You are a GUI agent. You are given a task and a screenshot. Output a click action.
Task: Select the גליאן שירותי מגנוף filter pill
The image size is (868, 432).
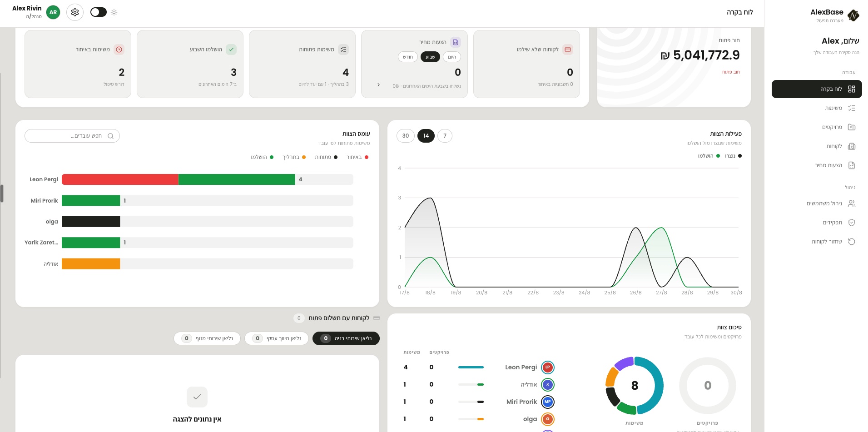(x=207, y=338)
